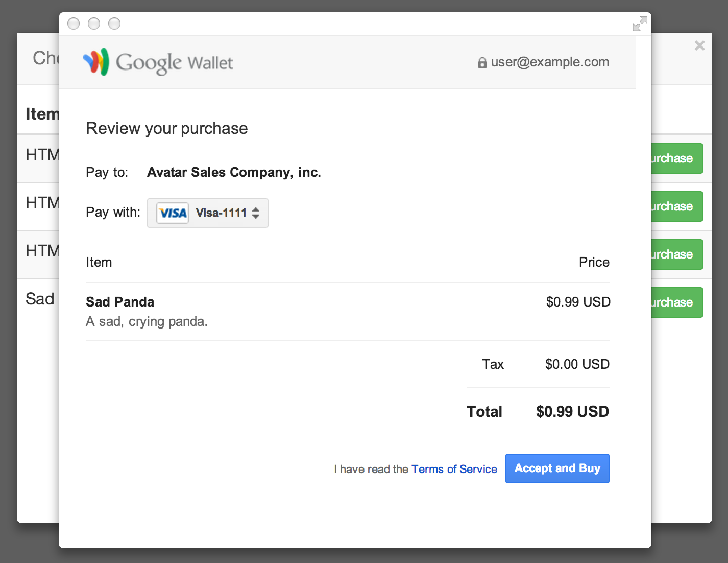Select the Sad Panda item name

(x=120, y=302)
